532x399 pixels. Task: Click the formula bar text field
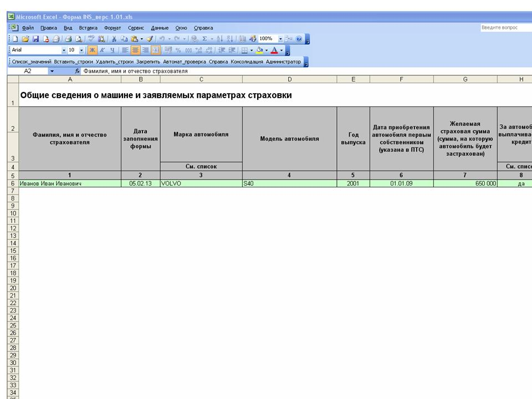306,71
